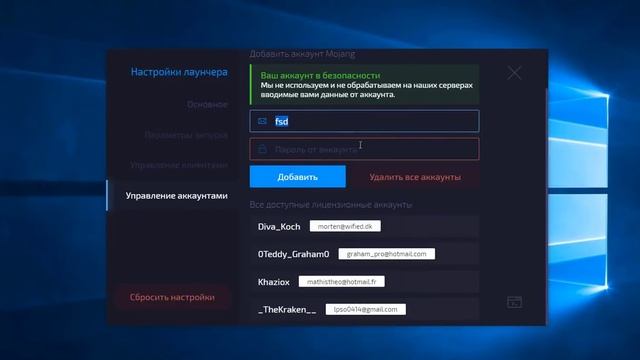Click the envelope icon in the email field
This screenshot has width=640, height=360.
(x=262, y=121)
